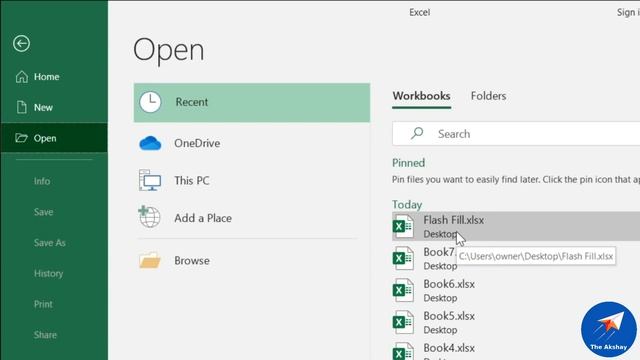
Task: Click the Excel icon beside Book4.xlsx
Action: [x=403, y=351]
